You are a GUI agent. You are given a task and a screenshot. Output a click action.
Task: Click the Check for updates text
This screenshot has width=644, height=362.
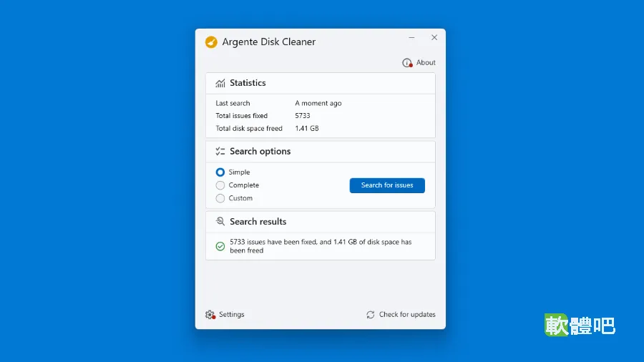407,314
